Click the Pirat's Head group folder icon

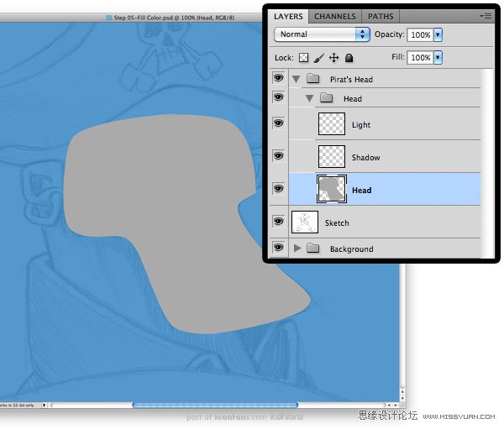pos(313,79)
